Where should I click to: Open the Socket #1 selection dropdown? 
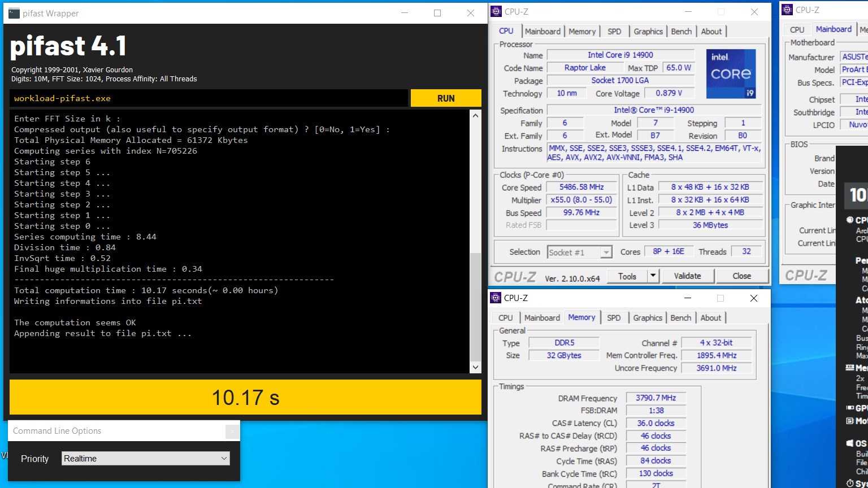(580, 252)
